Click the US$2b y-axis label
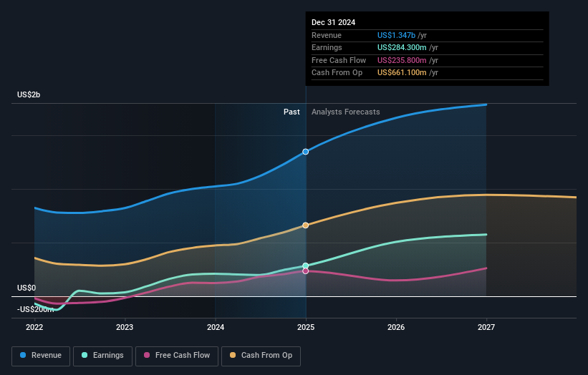 29,94
